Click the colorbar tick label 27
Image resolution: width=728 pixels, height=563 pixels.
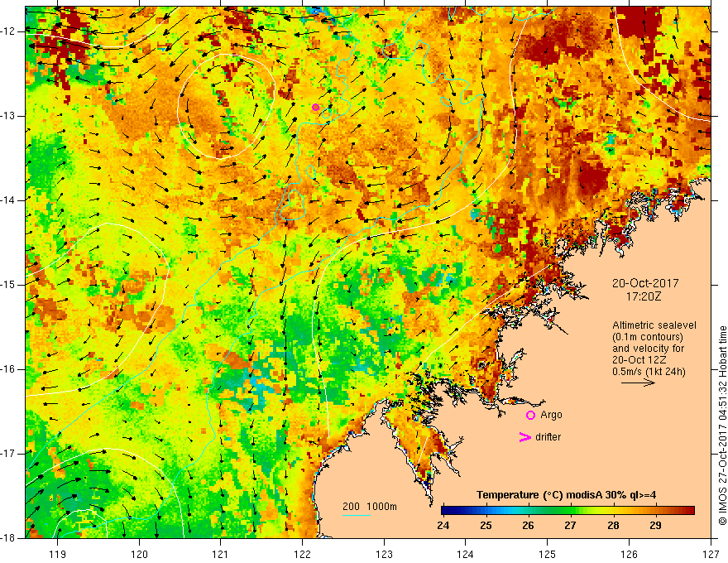[x=570, y=526]
